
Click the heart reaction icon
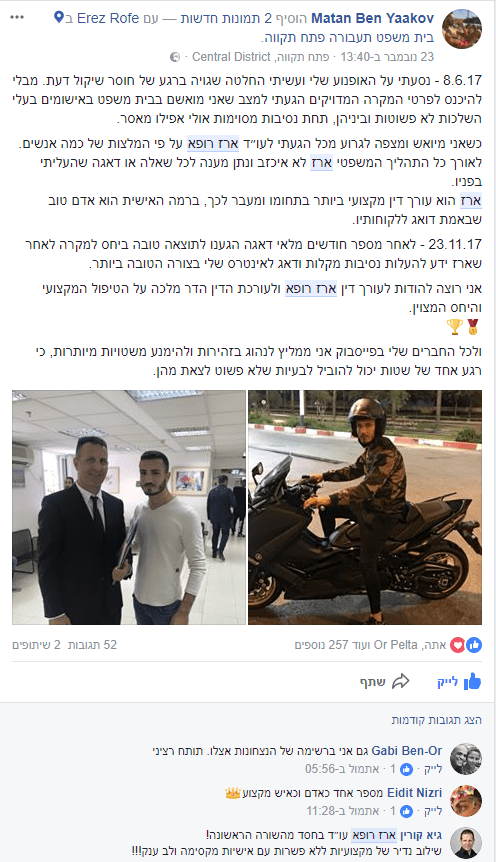tap(458, 645)
